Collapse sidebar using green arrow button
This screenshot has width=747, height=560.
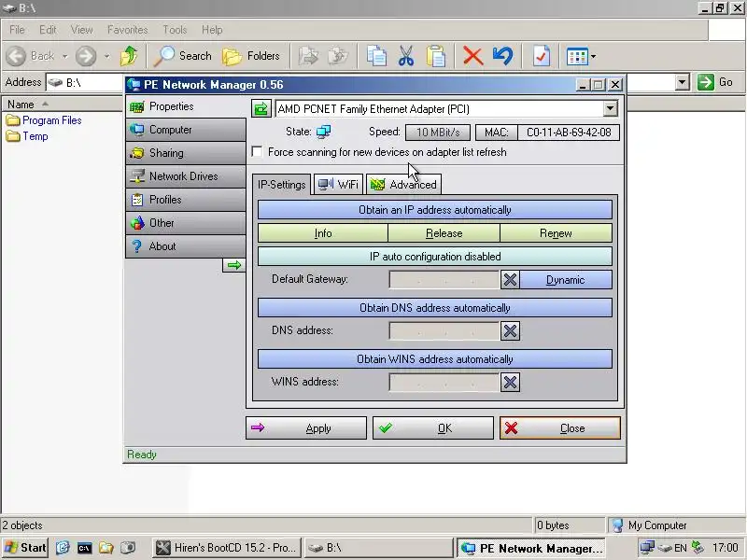[x=234, y=265]
